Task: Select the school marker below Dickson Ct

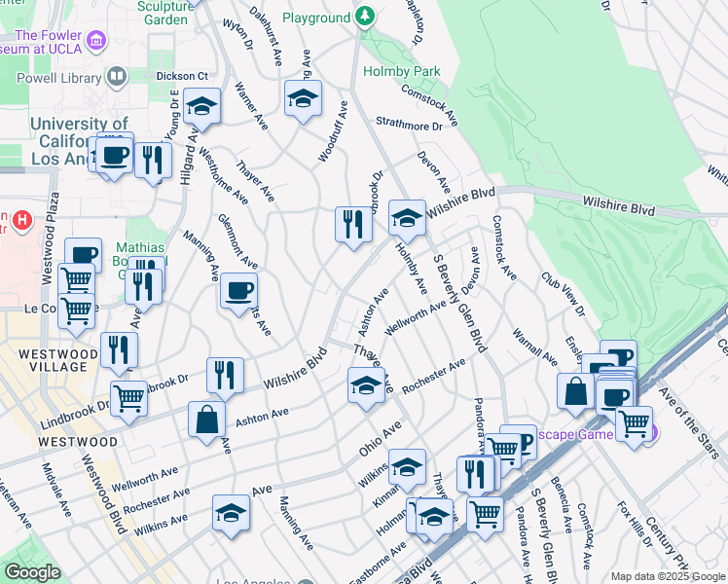Action: click(202, 106)
